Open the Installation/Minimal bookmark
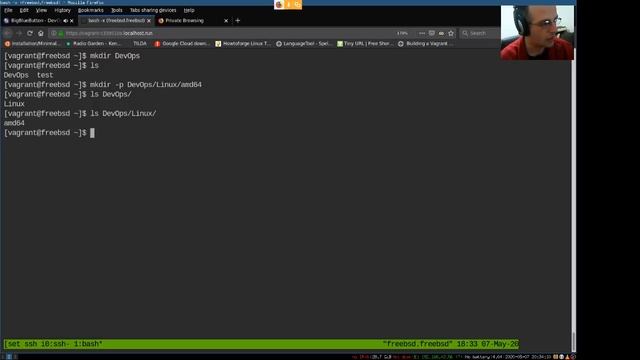 point(32,44)
